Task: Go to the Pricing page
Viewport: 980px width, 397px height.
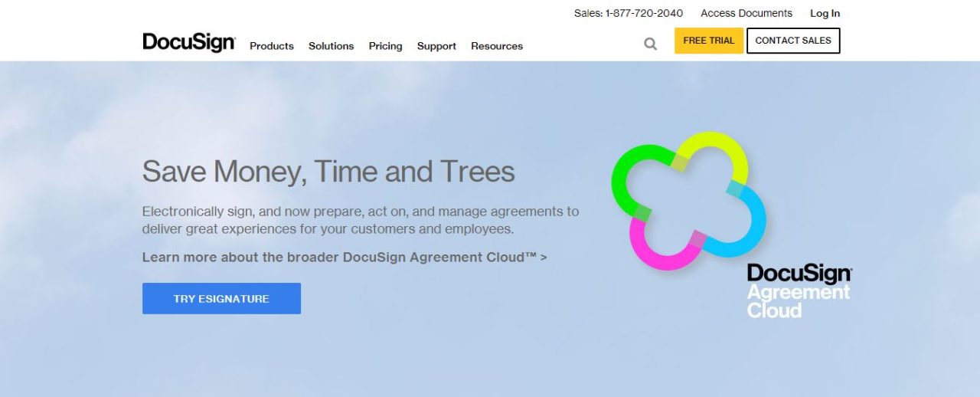Action: pos(385,46)
